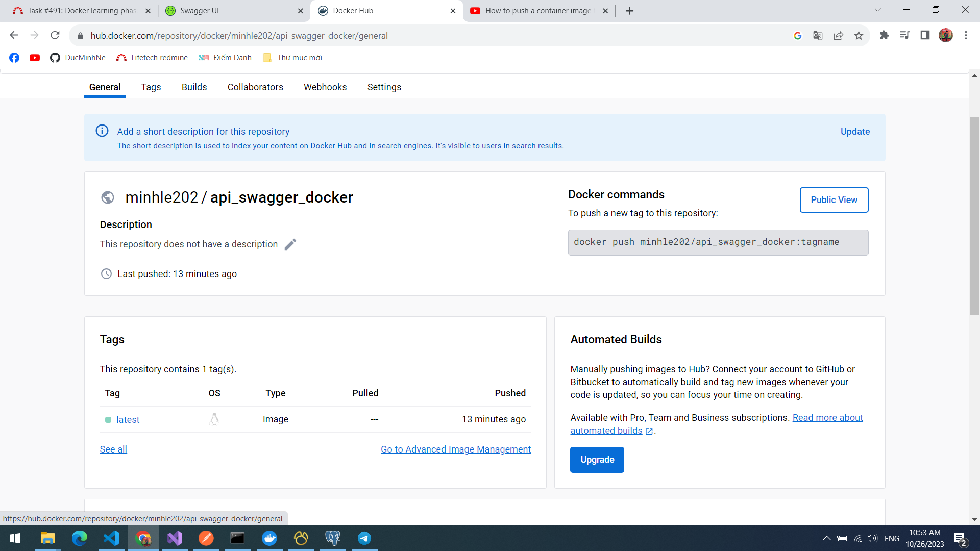
Task: Click the Google Translate icon in address bar
Action: [818, 36]
